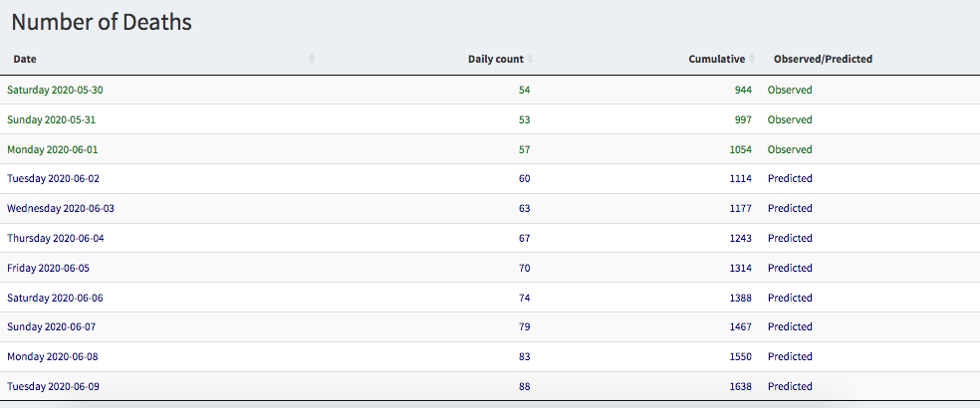The image size is (980, 408).
Task: Click the Saturday 2020-06-06 date cell
Action: coord(55,298)
